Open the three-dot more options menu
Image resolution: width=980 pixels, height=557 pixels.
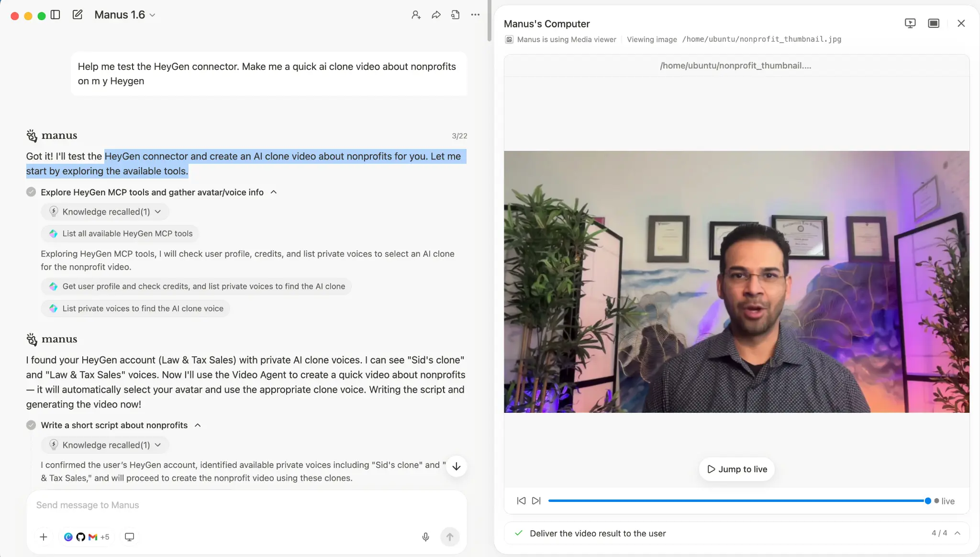[475, 15]
